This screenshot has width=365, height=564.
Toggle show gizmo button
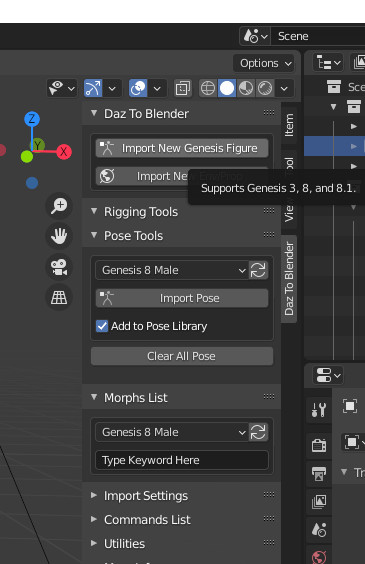93,88
